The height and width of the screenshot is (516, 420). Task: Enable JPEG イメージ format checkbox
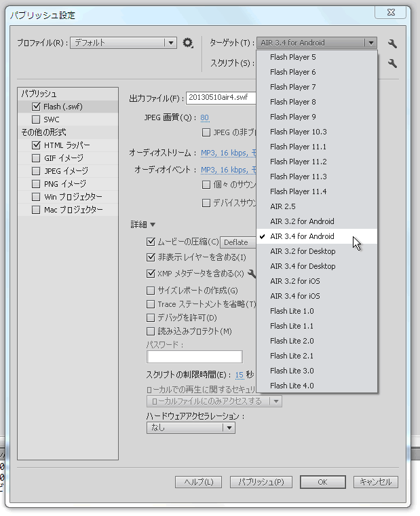[x=36, y=171]
